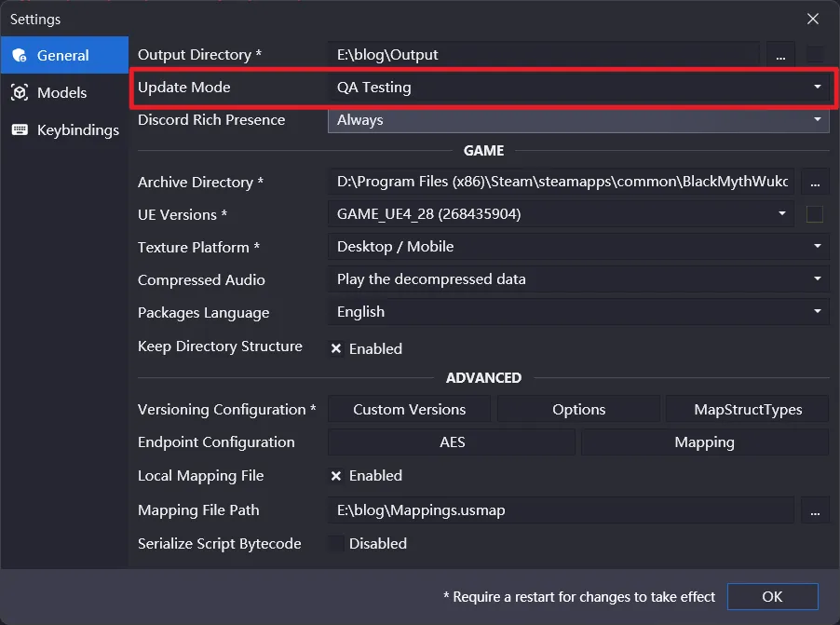
Task: Browse for Mapping File Path ellipsis button
Action: tap(815, 510)
